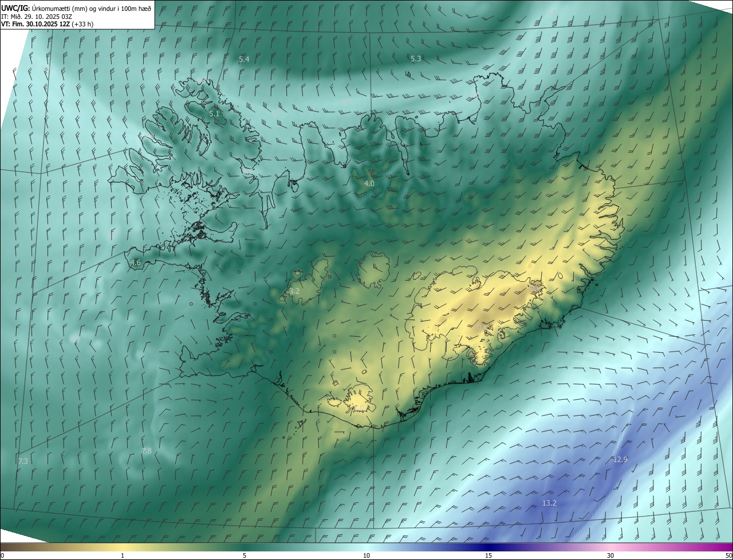Click the 4.6 value on the western peninsula
This screenshot has height=560, width=733.
pyautogui.click(x=135, y=263)
